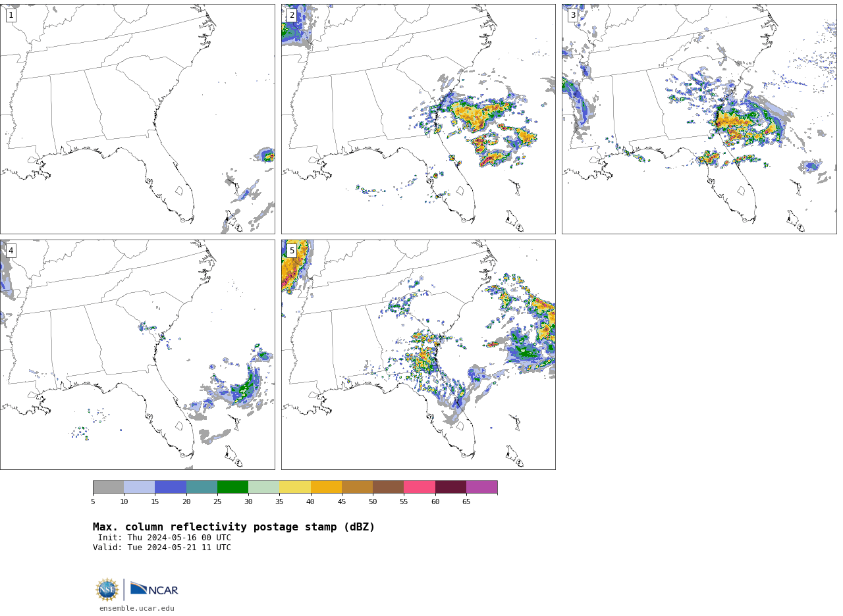Open ensemble member 1 postage stamp map
This screenshot has width=843, height=616.
tap(137, 119)
